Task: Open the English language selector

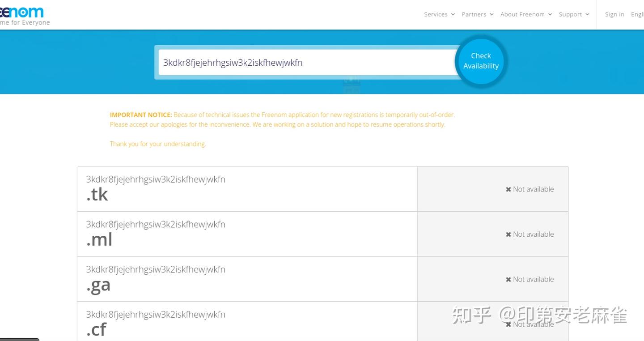Action: coord(638,14)
